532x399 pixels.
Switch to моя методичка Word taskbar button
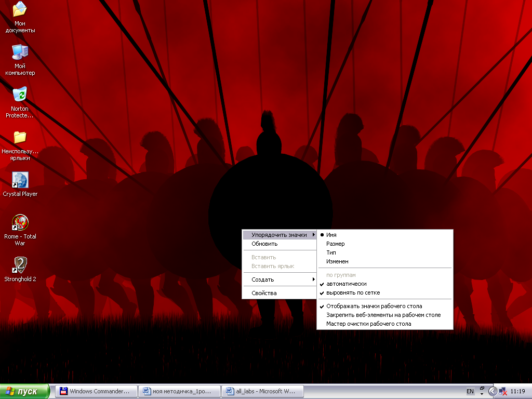[179, 391]
